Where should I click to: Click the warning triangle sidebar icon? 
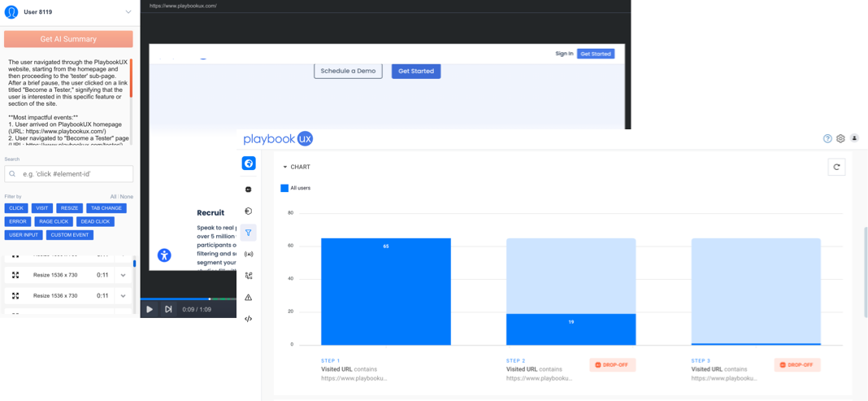tap(249, 297)
